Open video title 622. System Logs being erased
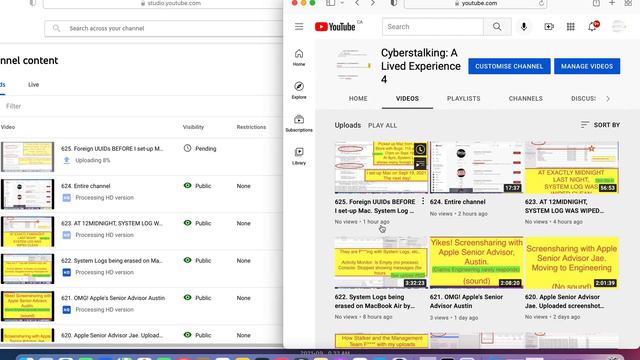The height and width of the screenshot is (360, 640). 375,301
